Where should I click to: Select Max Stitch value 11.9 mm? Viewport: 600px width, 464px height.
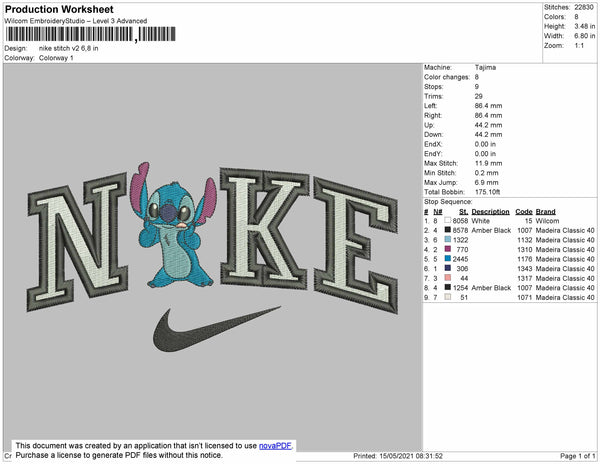coord(488,163)
